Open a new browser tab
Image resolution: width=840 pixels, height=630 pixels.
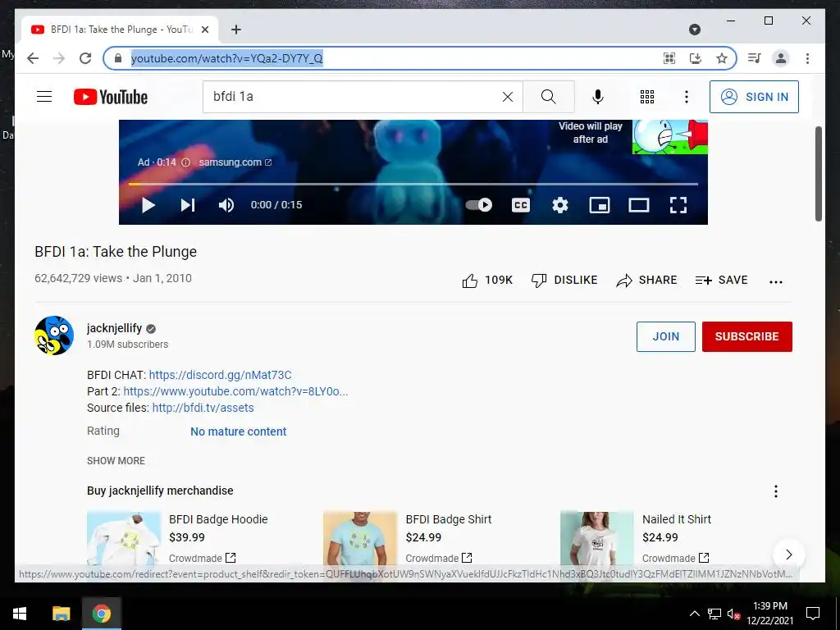pos(235,30)
